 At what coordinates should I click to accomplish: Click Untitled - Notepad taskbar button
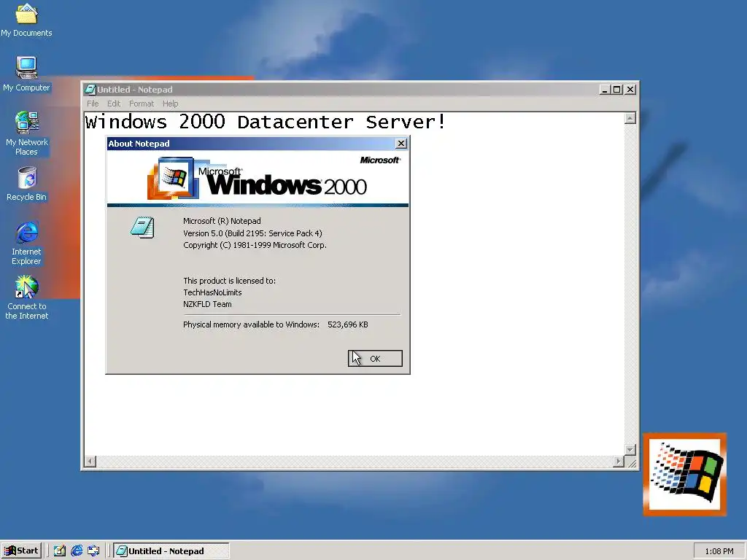click(x=171, y=551)
